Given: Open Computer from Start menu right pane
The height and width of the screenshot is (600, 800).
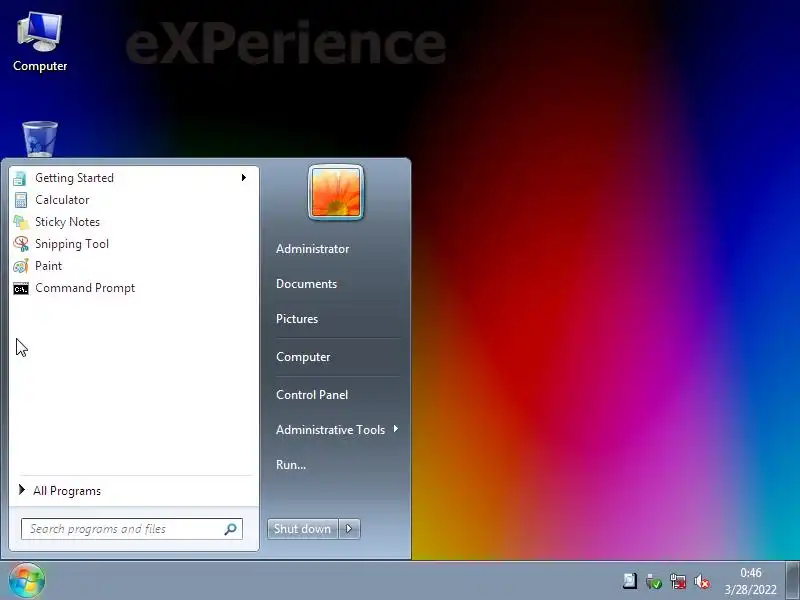Looking at the screenshot, I should click(x=303, y=357).
